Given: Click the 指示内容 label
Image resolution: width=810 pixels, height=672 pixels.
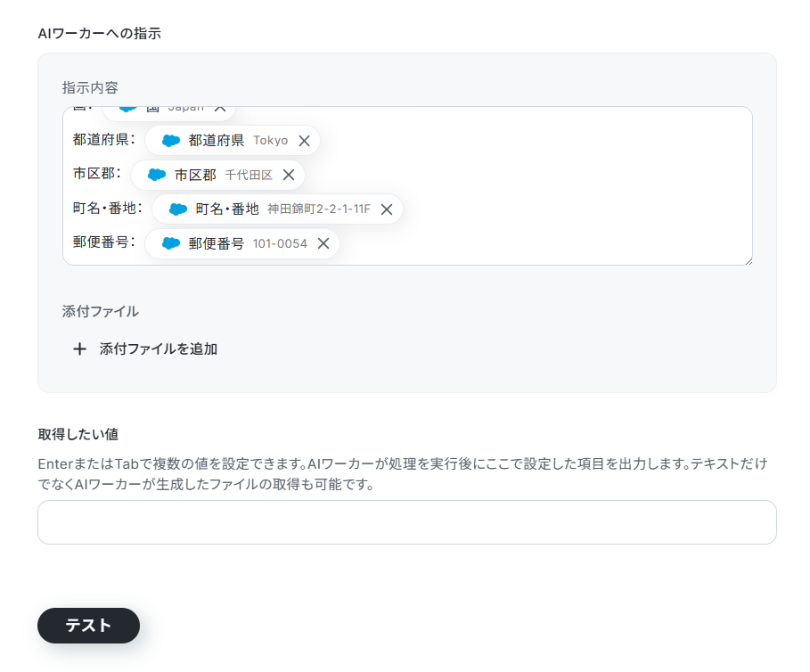Looking at the screenshot, I should click(90, 88).
